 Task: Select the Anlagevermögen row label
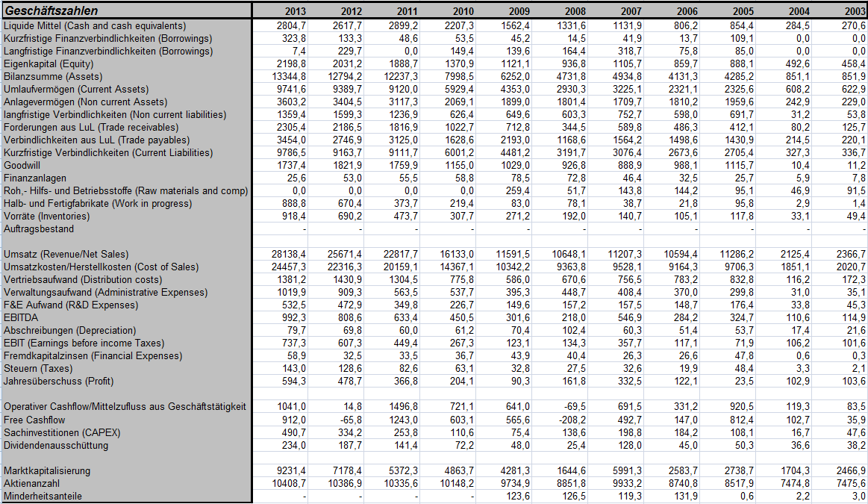(86, 102)
